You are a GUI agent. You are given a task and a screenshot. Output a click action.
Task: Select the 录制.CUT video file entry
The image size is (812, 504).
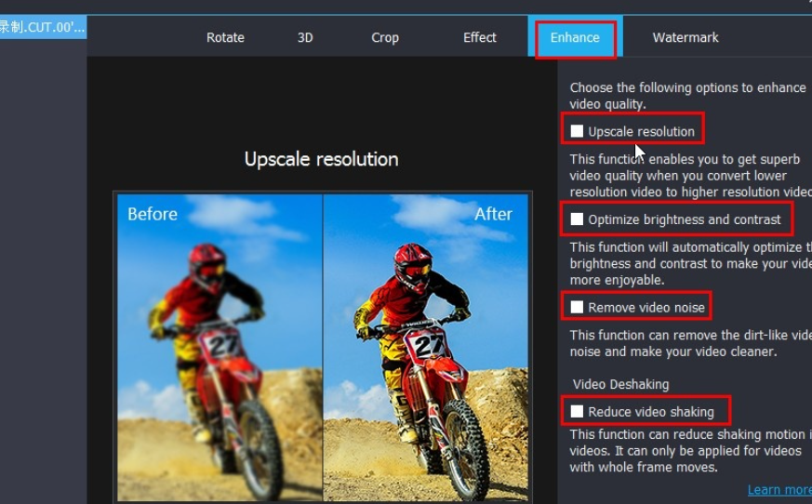point(43,27)
